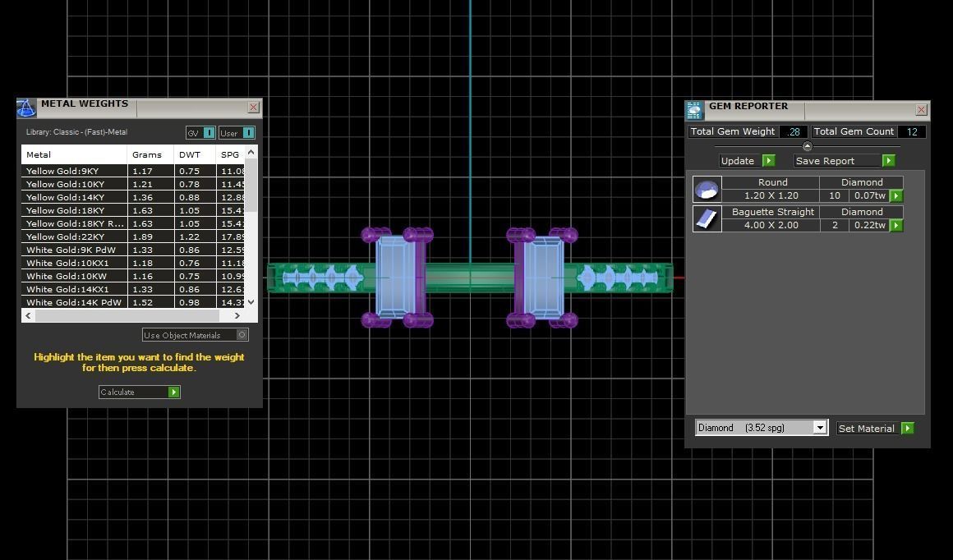The image size is (953, 560).
Task: Click left baguette gem in viewport
Action: [x=396, y=278]
